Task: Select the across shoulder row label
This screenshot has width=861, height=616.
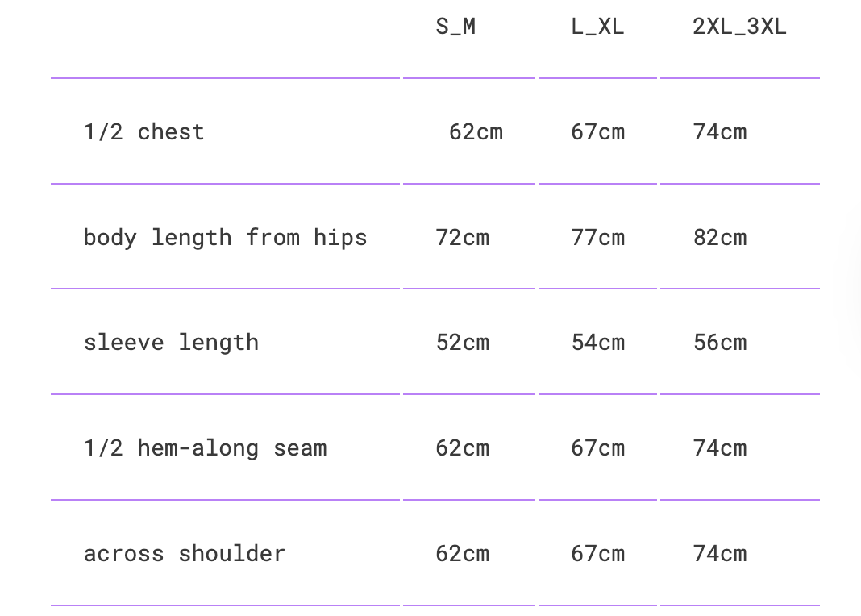Action: tap(185, 553)
